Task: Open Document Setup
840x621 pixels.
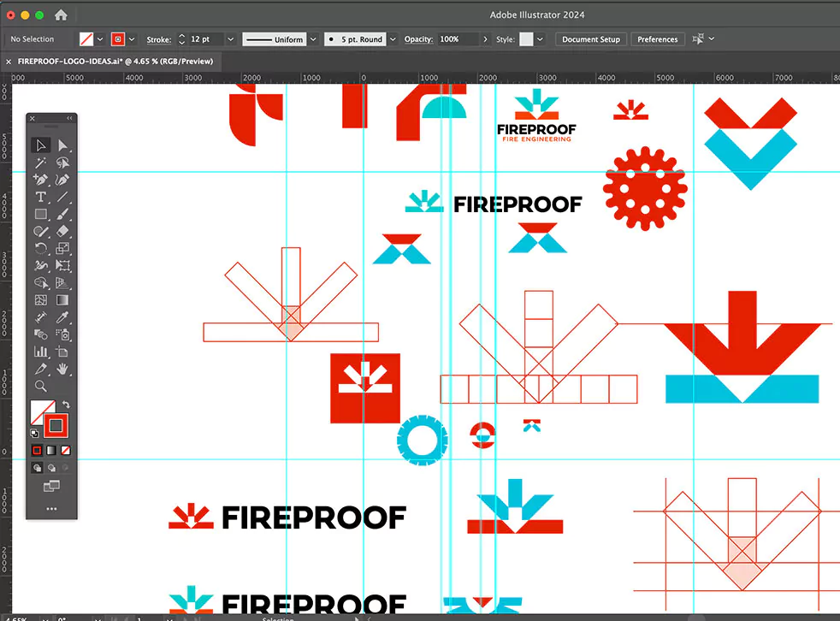Action: (x=591, y=39)
